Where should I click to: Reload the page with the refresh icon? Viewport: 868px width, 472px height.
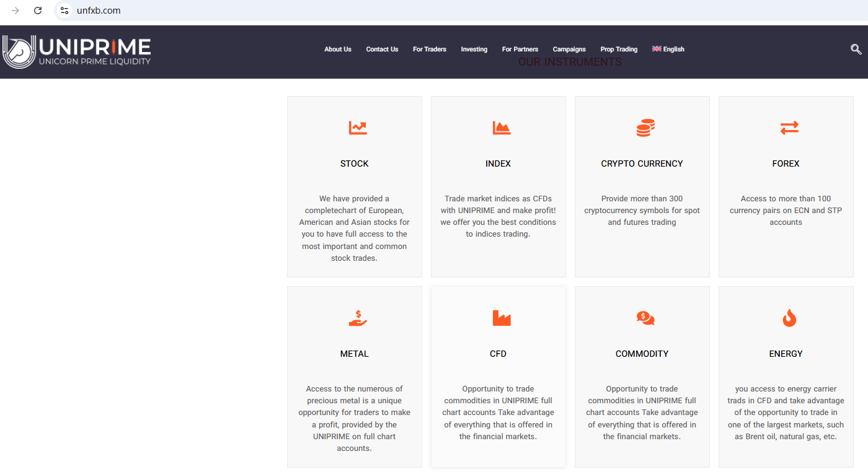(38, 11)
